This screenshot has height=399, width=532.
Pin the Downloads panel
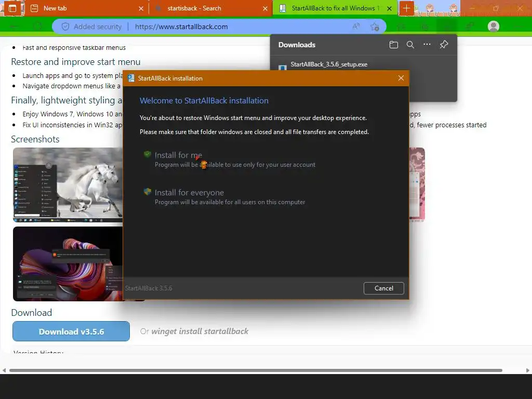[x=444, y=45]
